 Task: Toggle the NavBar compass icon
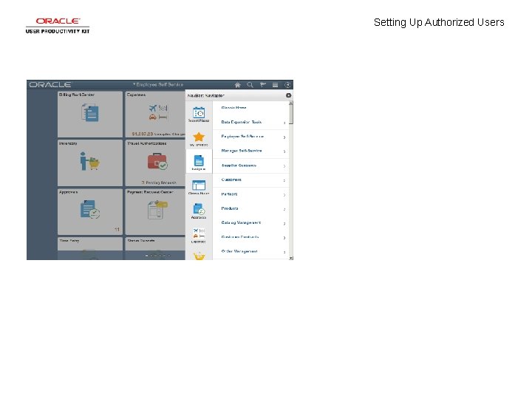tap(287, 85)
